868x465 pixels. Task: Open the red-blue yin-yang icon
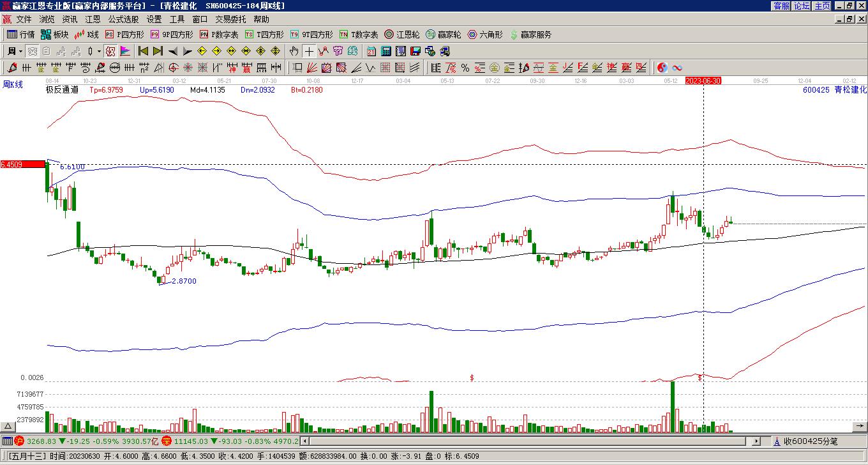point(662,68)
